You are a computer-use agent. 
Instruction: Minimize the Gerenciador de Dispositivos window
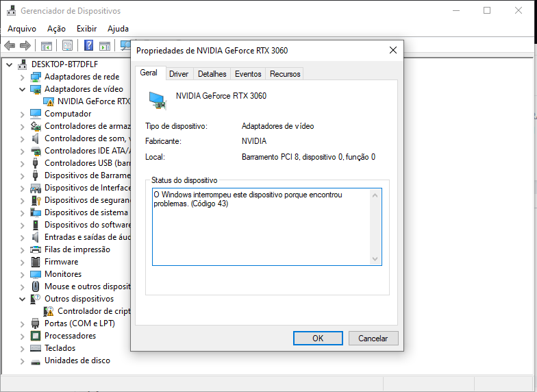(456, 11)
